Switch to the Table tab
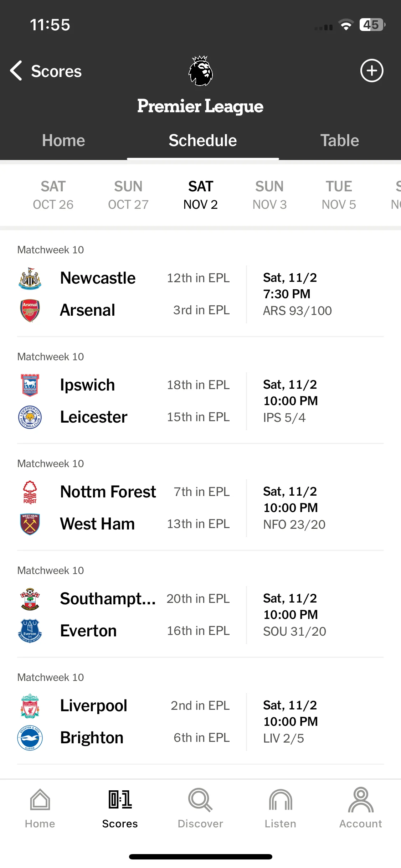Screen dimensions: 401x868 pyautogui.click(x=339, y=140)
